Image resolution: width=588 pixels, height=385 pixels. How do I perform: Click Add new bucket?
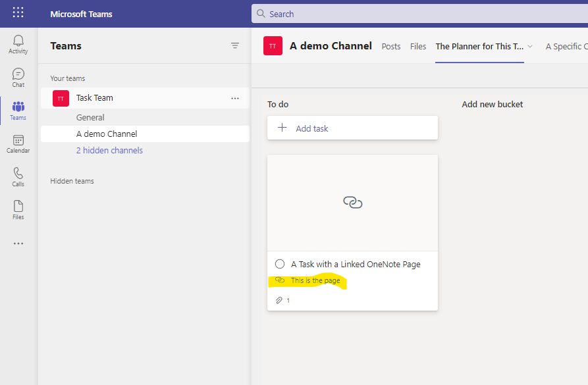tap(492, 104)
